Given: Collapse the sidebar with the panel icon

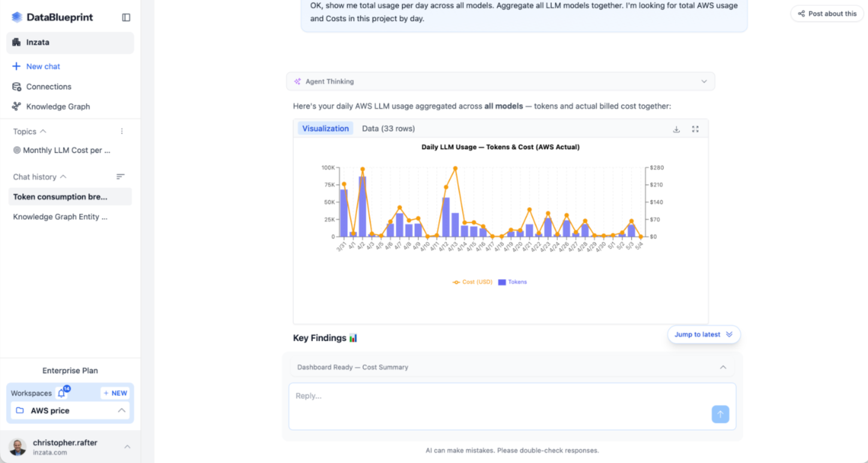Looking at the screenshot, I should 126,17.
